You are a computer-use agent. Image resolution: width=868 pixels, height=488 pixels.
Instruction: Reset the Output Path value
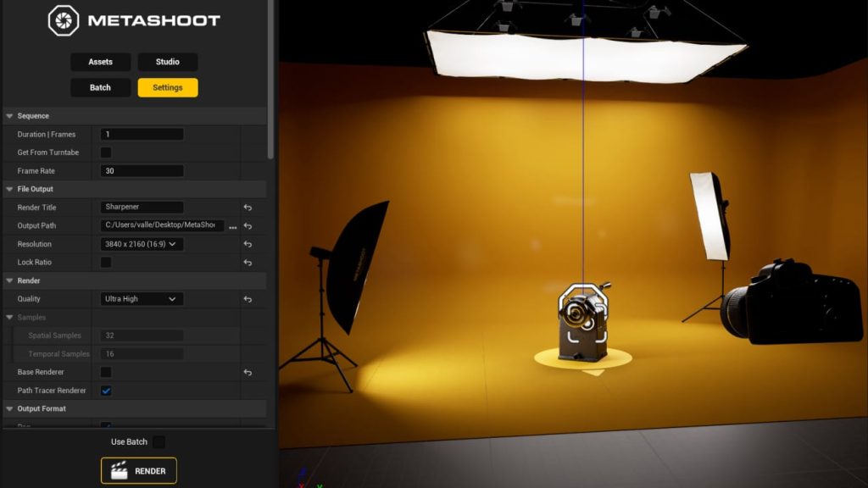coord(248,225)
